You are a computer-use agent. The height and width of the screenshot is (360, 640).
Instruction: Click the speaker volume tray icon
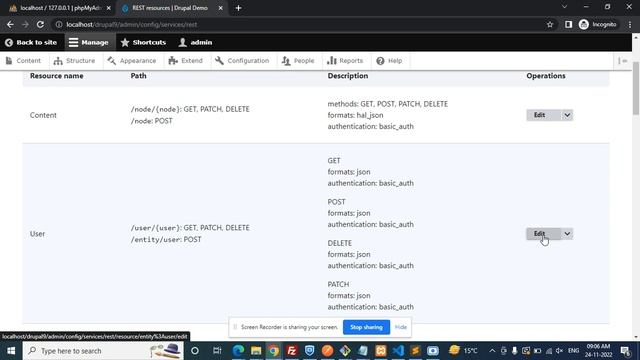(x=559, y=351)
